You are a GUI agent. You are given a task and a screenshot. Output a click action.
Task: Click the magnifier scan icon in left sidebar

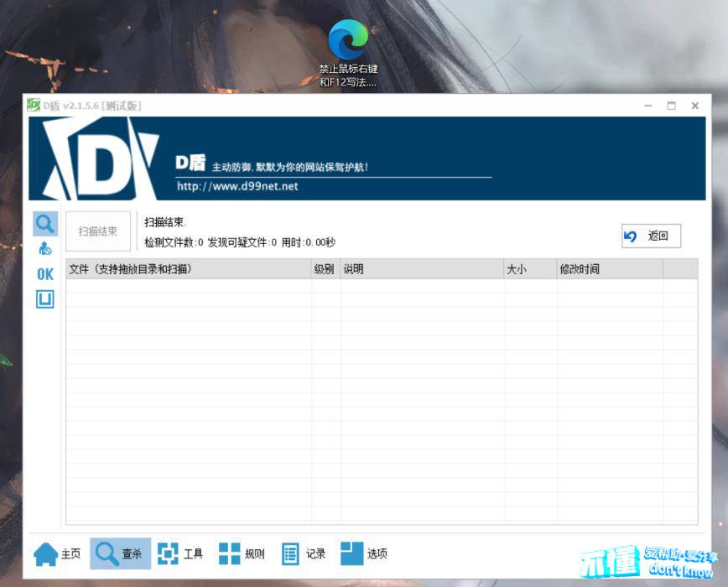point(45,223)
